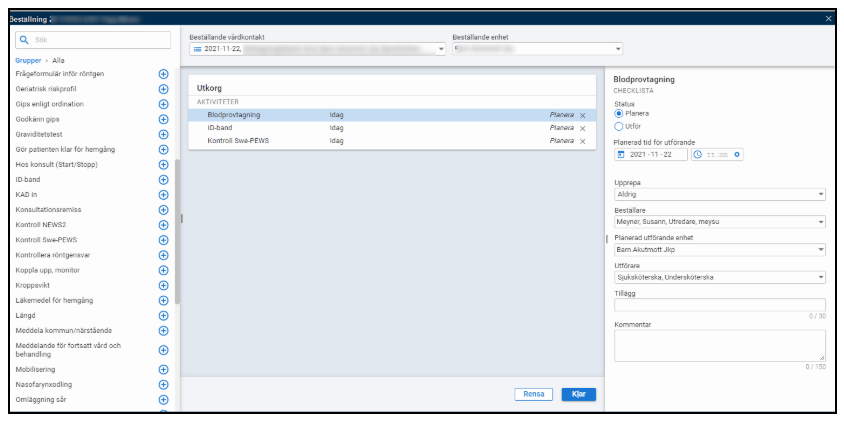Expand the Planerad utförande enhet dropdown
844x422 pixels.
[719, 250]
